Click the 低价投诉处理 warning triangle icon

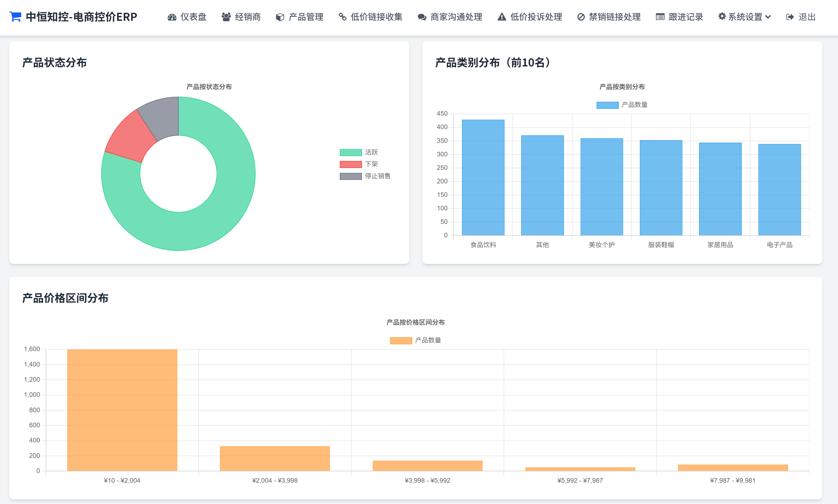501,17
